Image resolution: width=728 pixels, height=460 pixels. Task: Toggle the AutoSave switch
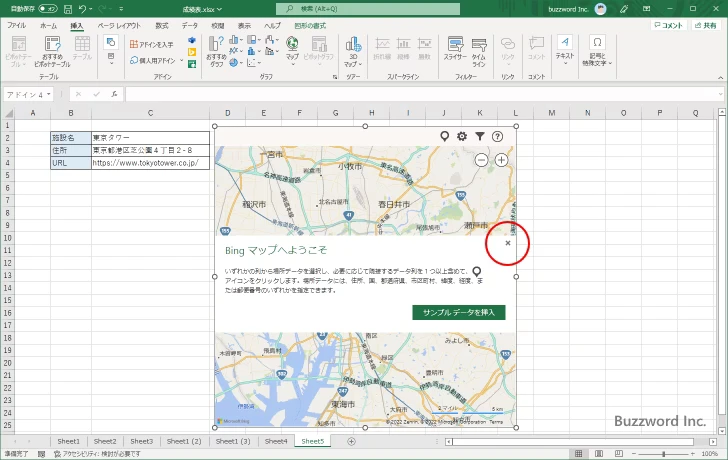[x=48, y=9]
